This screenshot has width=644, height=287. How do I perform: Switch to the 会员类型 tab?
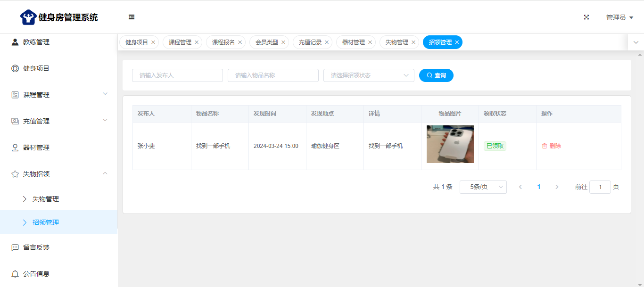[267, 42]
